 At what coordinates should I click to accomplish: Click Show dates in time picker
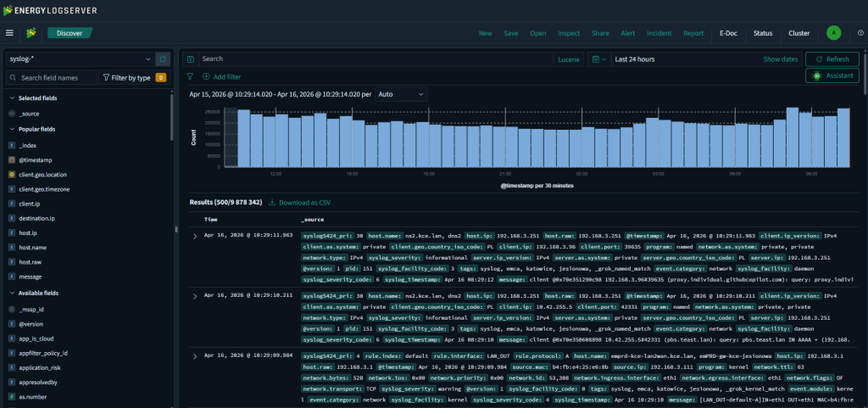(780, 59)
